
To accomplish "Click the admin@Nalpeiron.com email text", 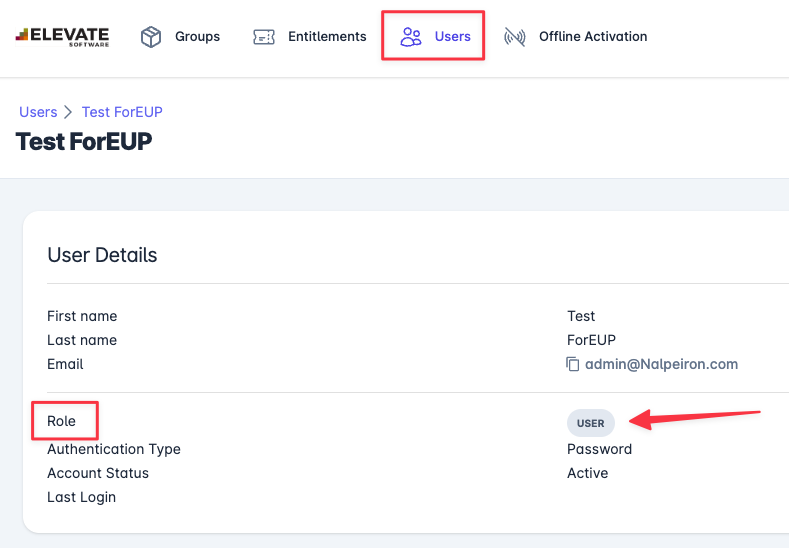I will [662, 364].
